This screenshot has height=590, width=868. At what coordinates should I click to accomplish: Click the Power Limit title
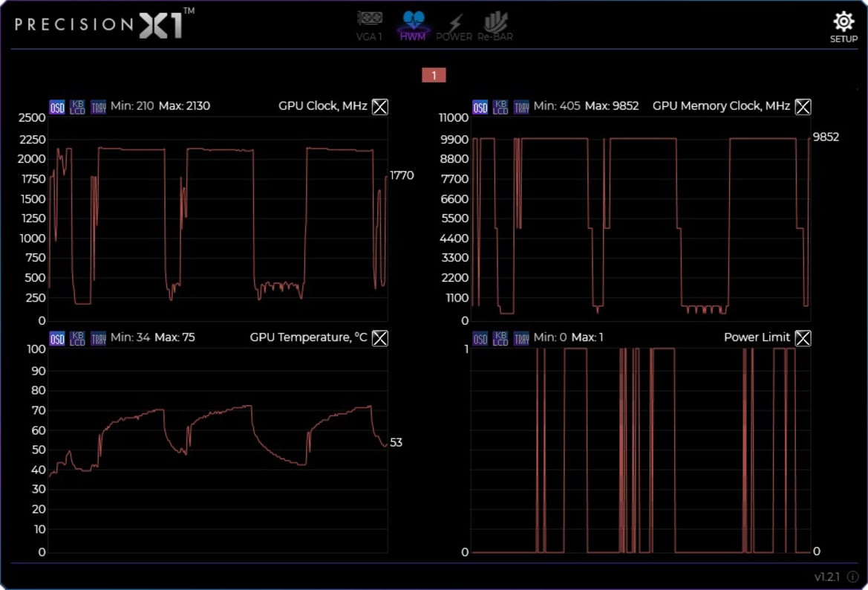pos(757,337)
